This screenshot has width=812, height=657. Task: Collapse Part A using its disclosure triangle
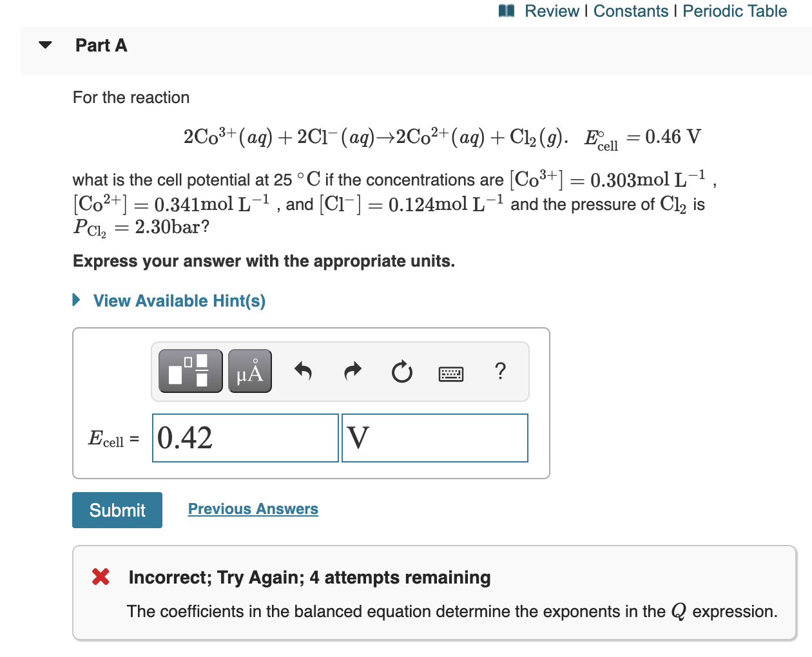click(44, 45)
